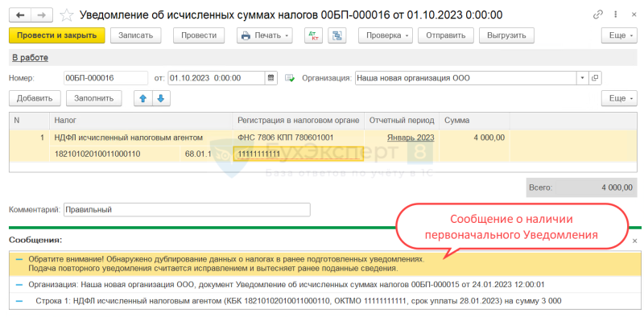
Task: Copy link to document via chain icon
Action: click(x=597, y=14)
